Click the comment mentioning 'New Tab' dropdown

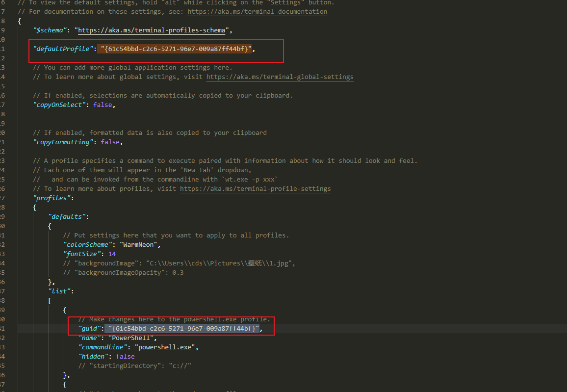pos(142,170)
